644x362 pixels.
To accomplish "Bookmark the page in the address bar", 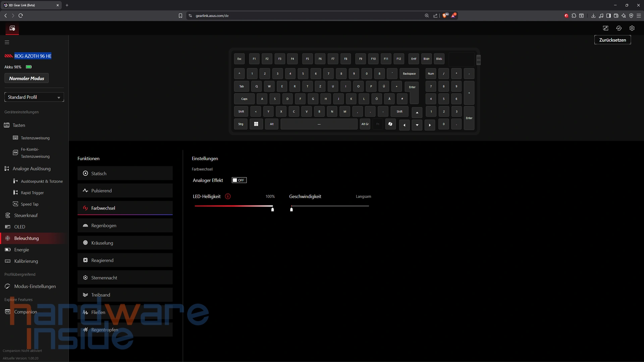I will 180,16.
